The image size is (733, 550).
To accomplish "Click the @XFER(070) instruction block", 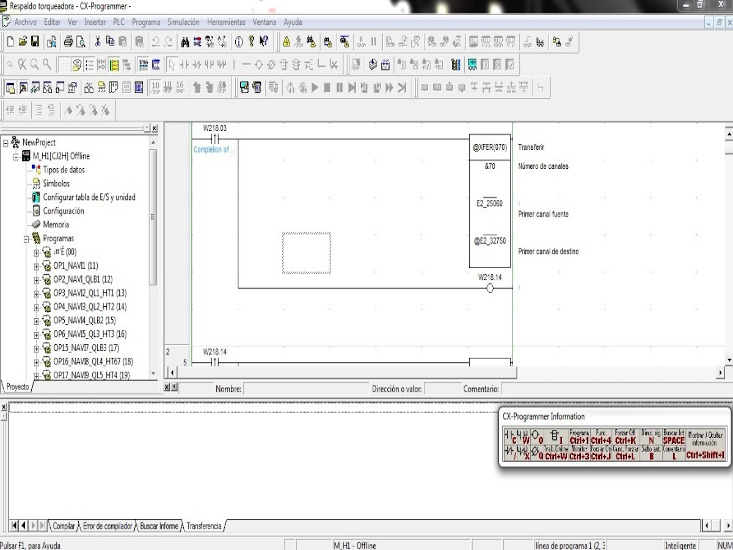I will coord(490,146).
